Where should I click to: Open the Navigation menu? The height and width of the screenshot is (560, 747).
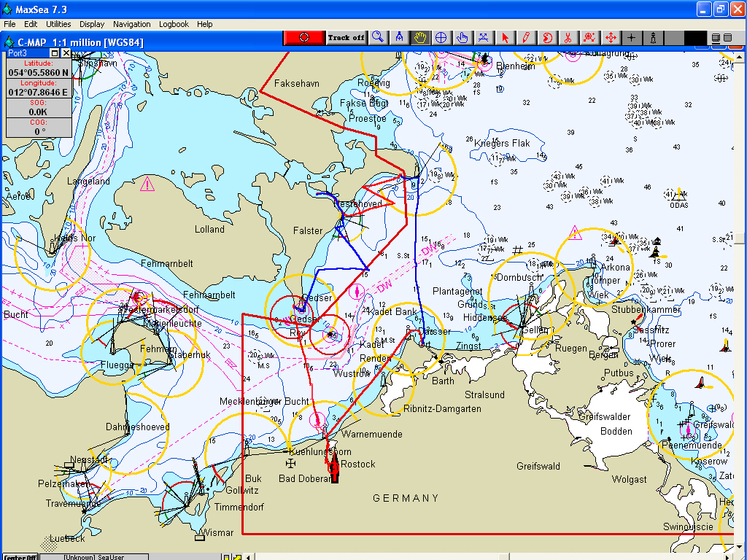pyautogui.click(x=131, y=24)
